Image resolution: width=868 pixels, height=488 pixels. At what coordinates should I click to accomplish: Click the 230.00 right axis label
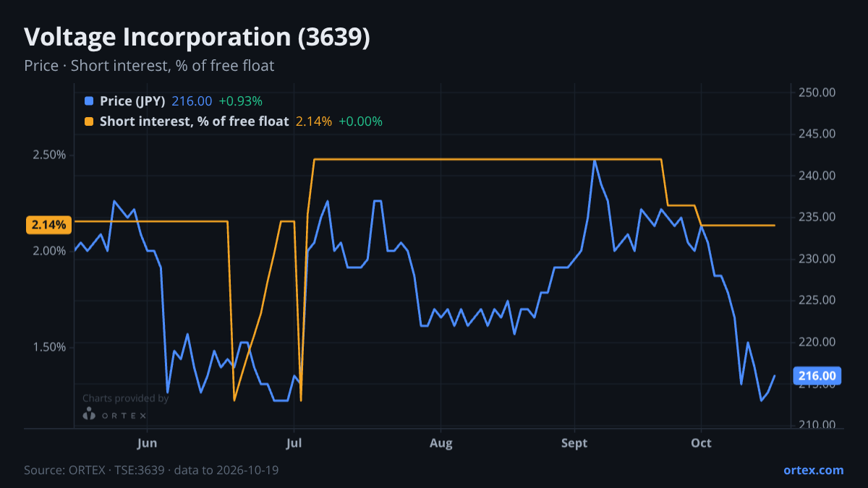click(x=817, y=259)
